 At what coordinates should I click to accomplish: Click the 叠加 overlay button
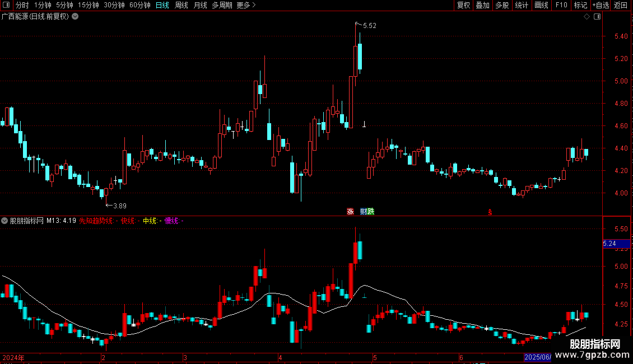pos(482,5)
